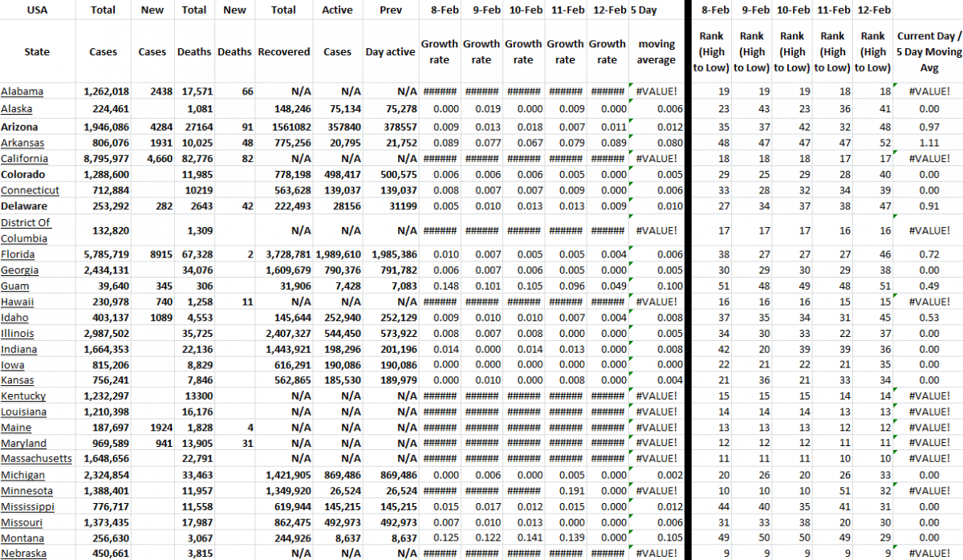Open the Hawaii state link

click(x=18, y=302)
